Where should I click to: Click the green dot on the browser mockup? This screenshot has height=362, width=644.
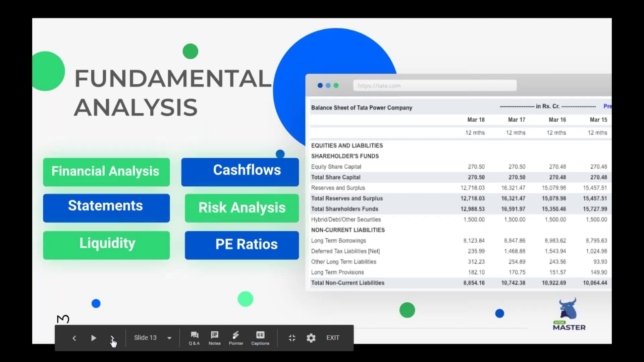click(337, 85)
